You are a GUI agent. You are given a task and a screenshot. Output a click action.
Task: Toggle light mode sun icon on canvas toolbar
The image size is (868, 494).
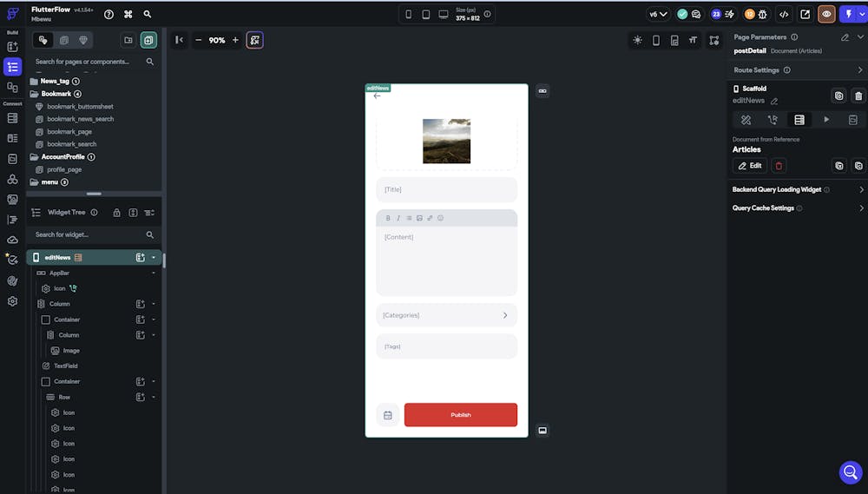(638, 41)
